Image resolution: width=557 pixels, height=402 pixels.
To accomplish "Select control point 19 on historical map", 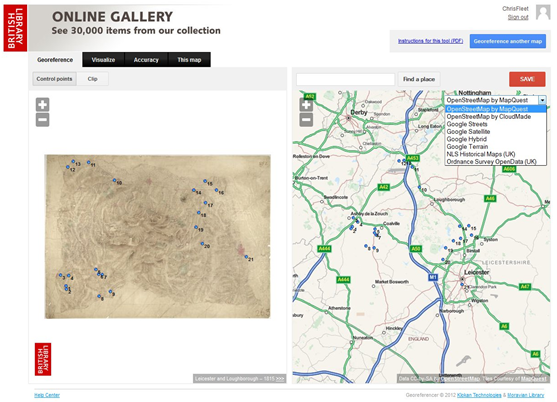I will pos(196,227).
